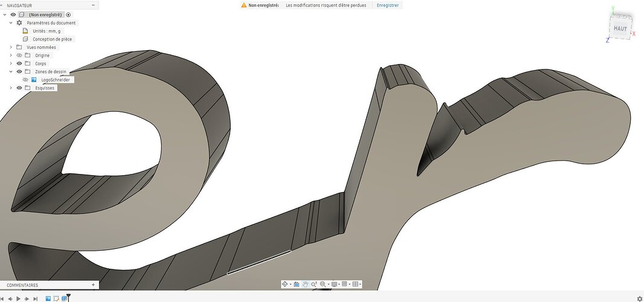
Task: Click the canvas image feature in timeline
Action: point(48,299)
